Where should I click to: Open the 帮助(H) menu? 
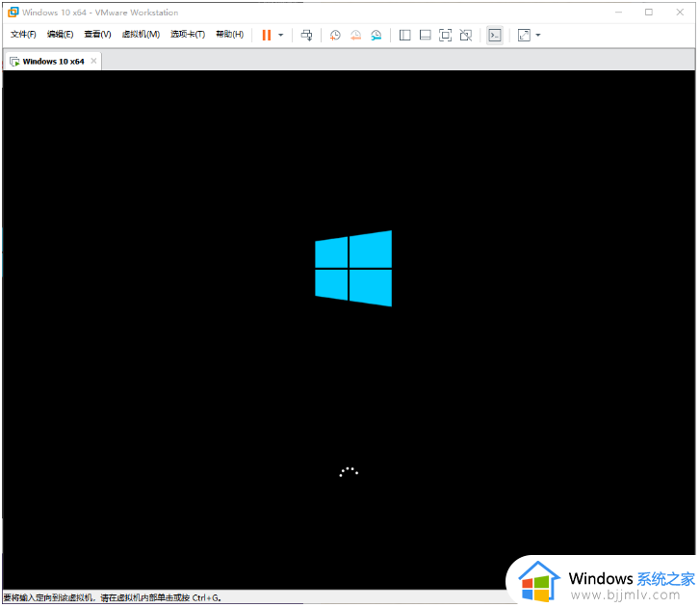(x=229, y=35)
